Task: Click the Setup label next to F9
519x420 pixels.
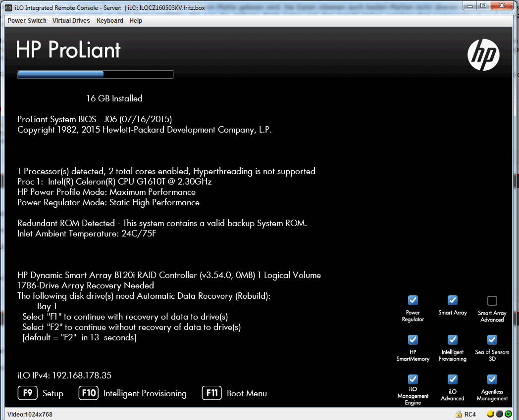Action: [53, 394]
